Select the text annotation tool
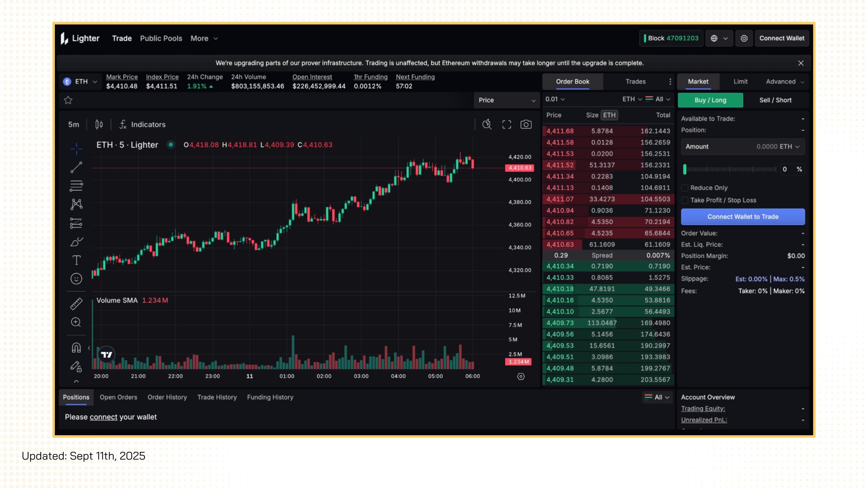Screen dimensions: 868x488 [x=76, y=260]
